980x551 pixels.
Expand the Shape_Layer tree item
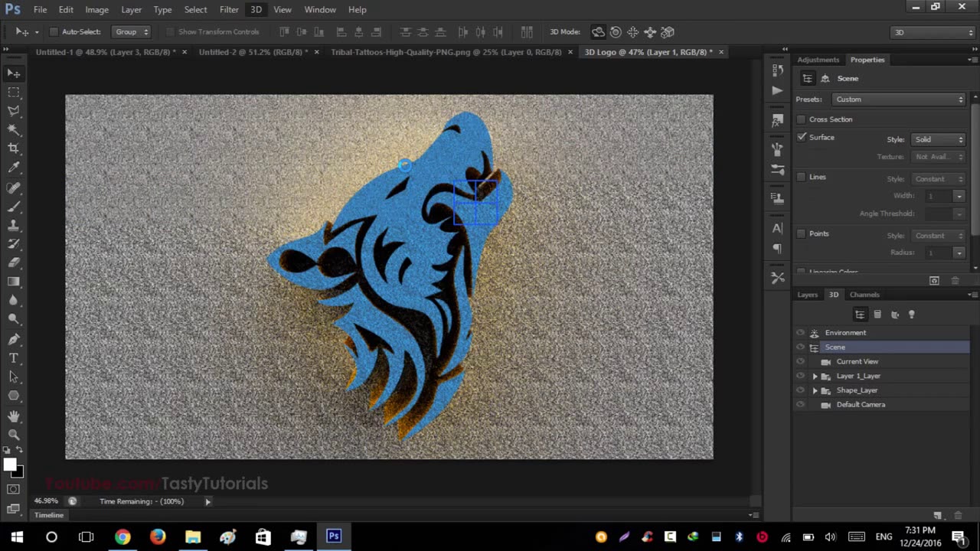click(815, 390)
